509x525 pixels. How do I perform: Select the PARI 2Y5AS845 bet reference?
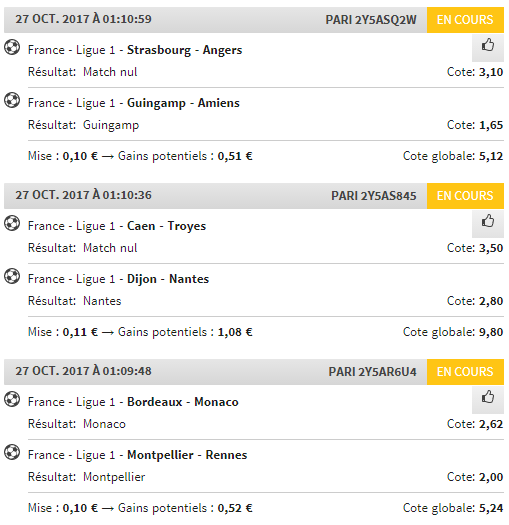click(374, 196)
